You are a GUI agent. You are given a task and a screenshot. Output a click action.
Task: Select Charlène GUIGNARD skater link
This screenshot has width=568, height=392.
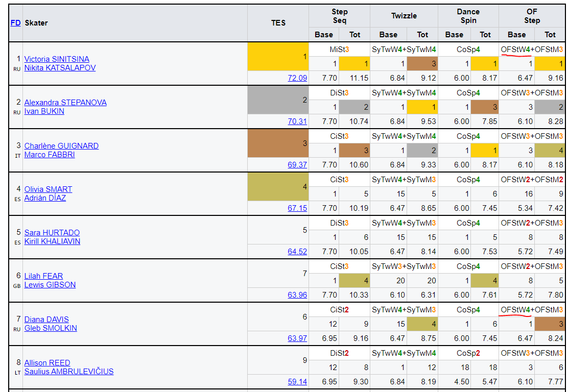61,146
